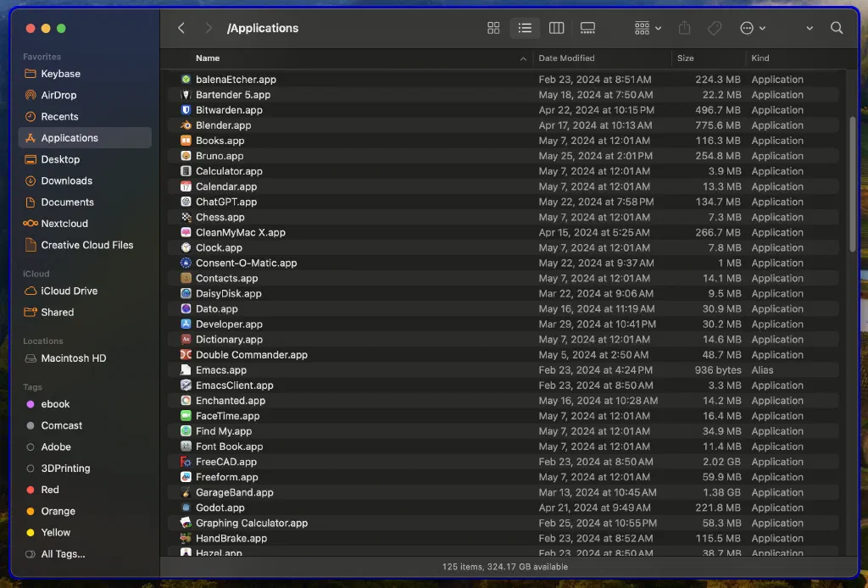Select FreeCAD.app icon
Screen dimensions: 868x588
pos(186,462)
